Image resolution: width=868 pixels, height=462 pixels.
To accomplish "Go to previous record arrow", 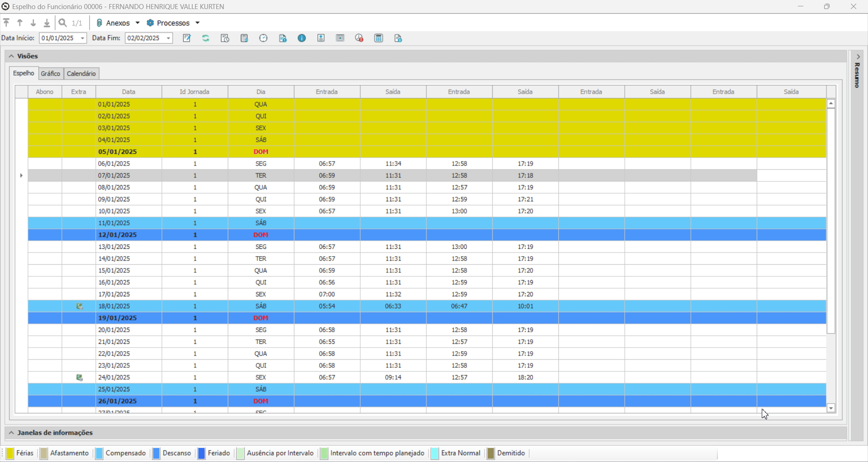I will 20,23.
